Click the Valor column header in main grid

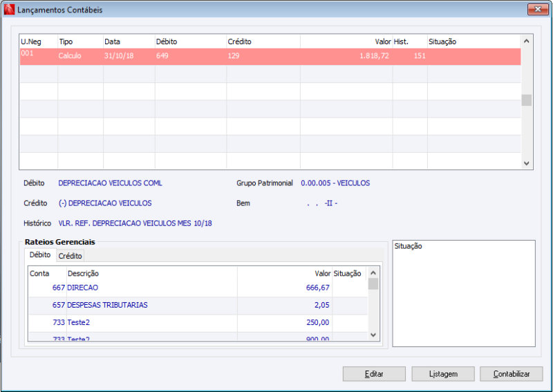point(346,41)
